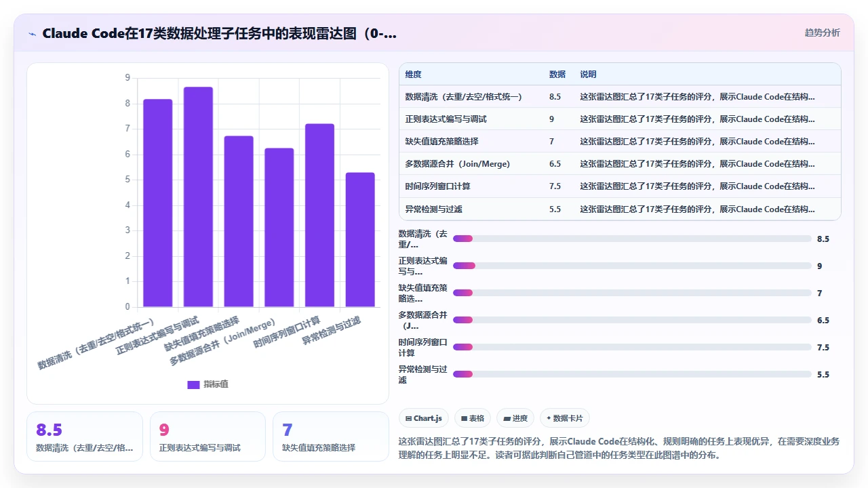
Task: Click the title icon beside Claude Code heading
Action: (32, 33)
